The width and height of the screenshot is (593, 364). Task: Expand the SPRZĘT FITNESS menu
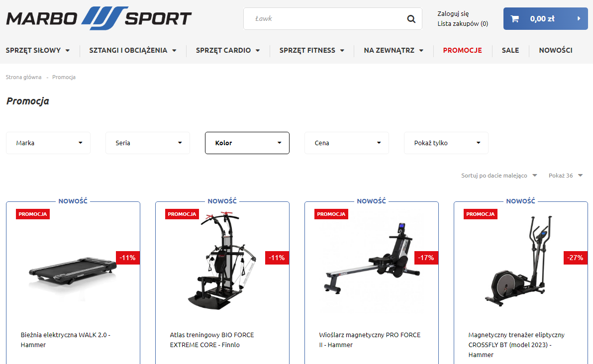[311, 50]
